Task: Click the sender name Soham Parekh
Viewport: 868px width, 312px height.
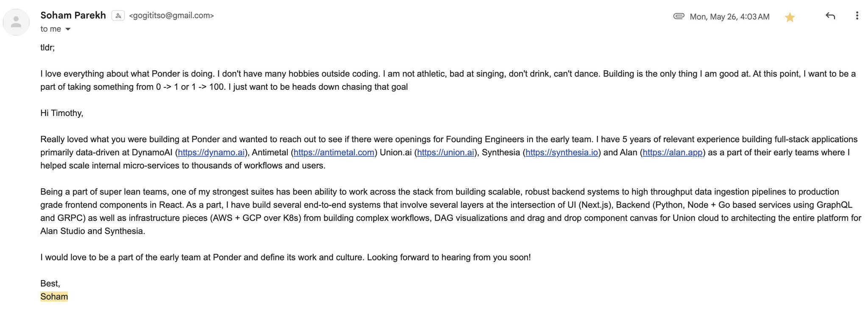Action: pyautogui.click(x=73, y=15)
